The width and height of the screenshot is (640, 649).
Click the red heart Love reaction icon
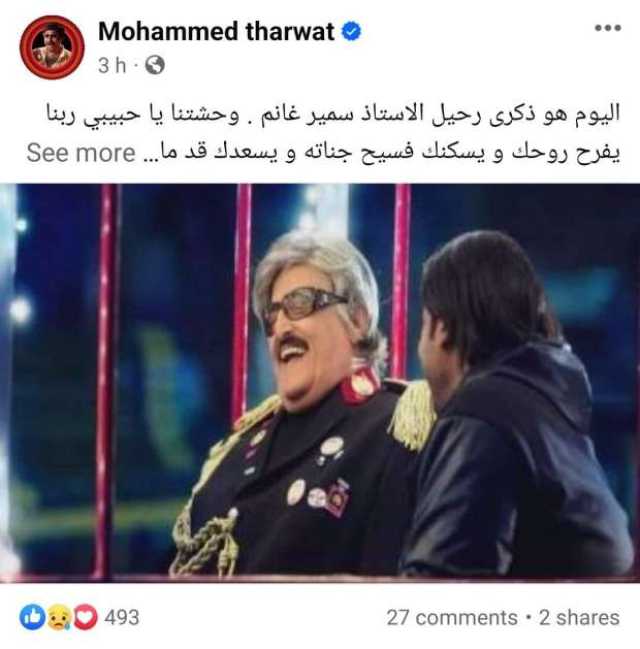pyautogui.click(x=85, y=617)
